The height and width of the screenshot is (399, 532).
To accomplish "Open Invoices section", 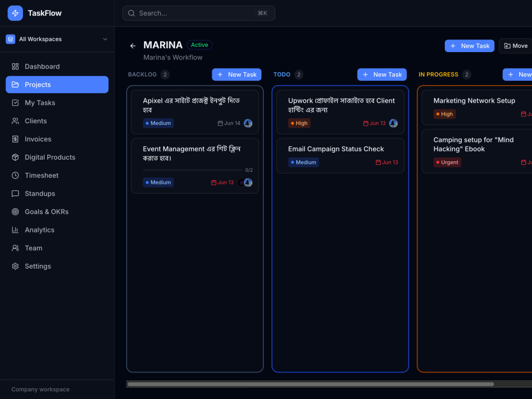I will [57, 139].
